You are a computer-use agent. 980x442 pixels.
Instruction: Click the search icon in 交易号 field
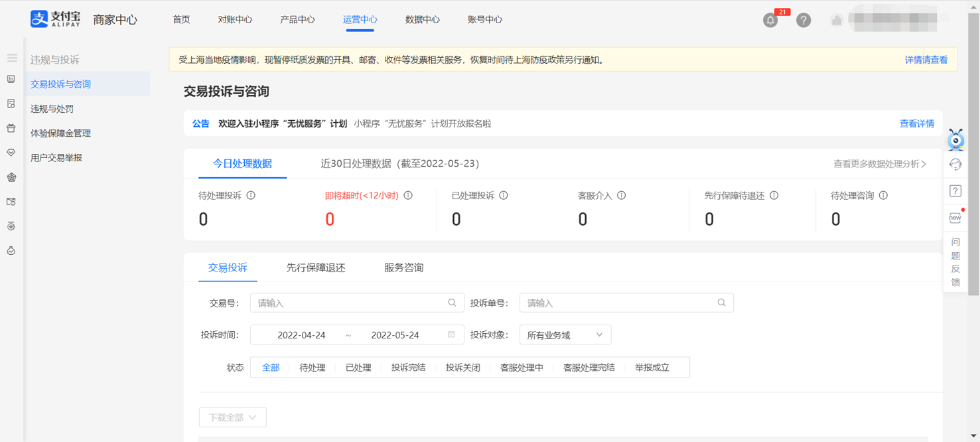pos(452,303)
